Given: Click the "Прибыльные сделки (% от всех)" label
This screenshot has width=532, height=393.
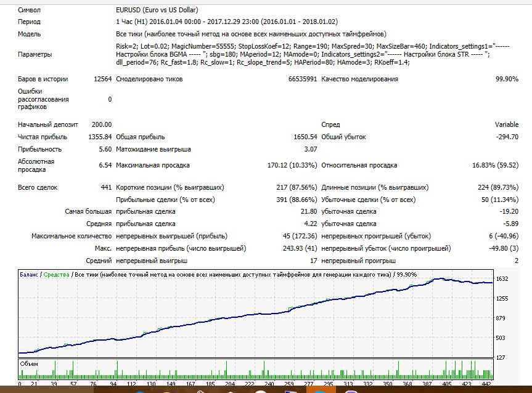Looking at the screenshot, I should pos(165,200).
